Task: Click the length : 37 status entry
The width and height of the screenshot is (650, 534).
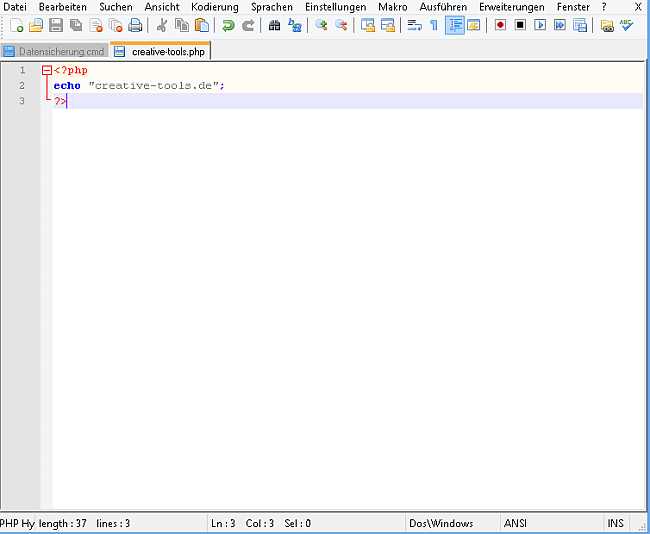Action: tap(63, 523)
